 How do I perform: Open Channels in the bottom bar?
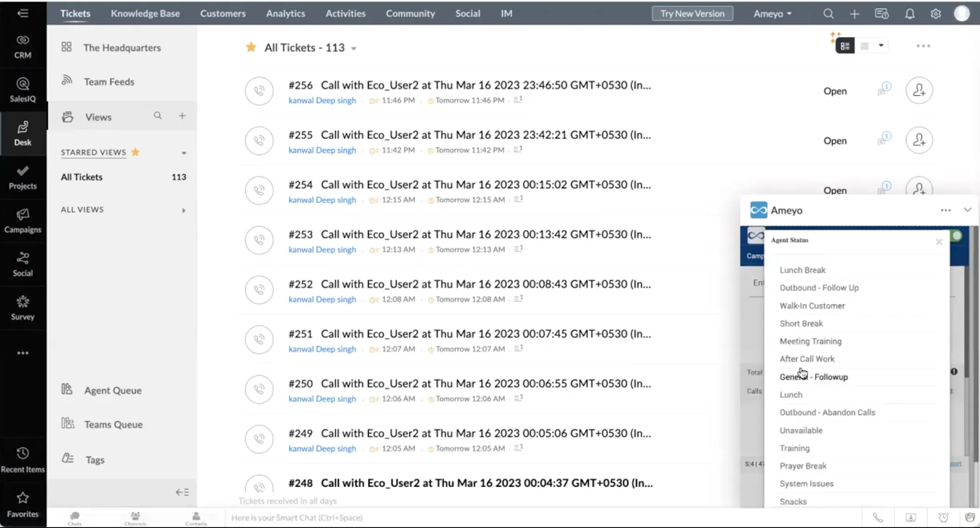tap(135, 518)
